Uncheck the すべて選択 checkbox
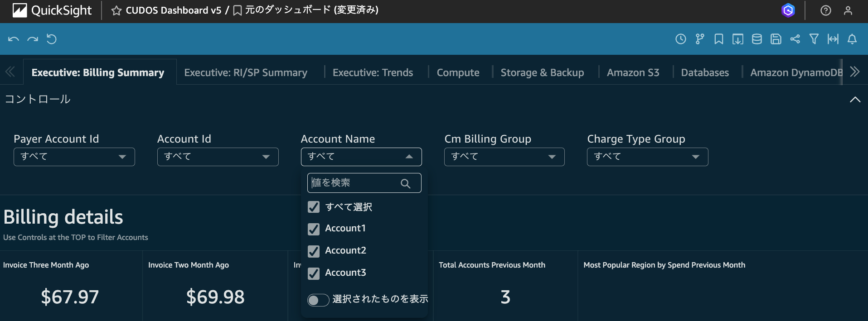Screen dimensions: 868x321 pos(314,207)
